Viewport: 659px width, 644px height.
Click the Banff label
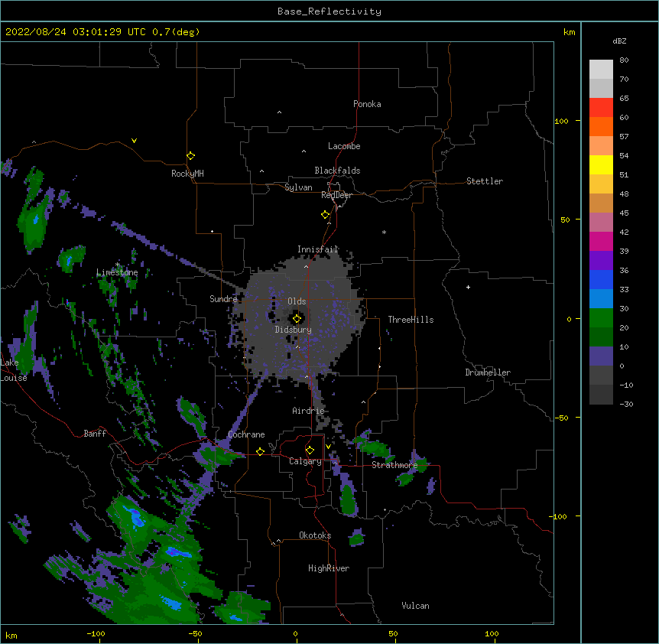95,434
